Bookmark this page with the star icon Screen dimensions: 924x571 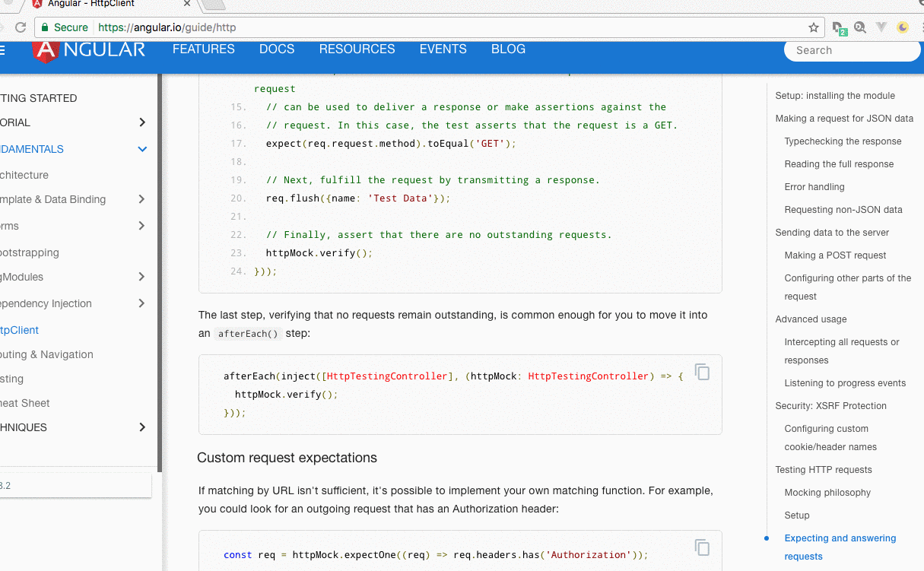coord(814,27)
